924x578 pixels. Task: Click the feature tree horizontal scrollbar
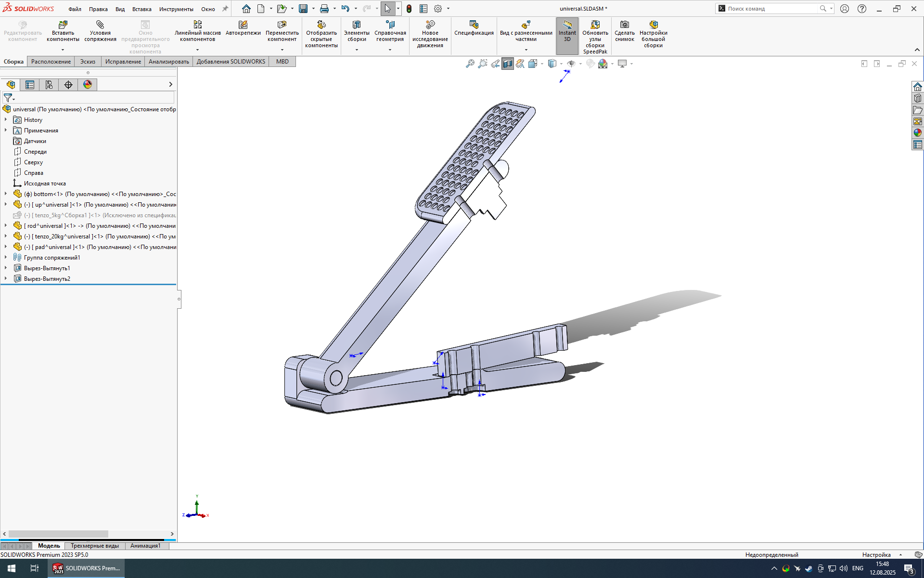[58, 534]
